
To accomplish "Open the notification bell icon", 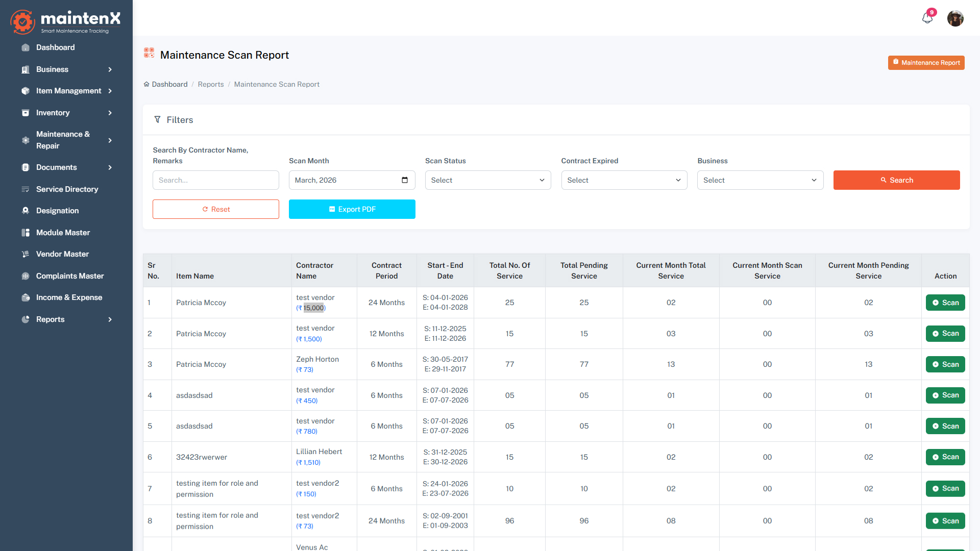I will pyautogui.click(x=927, y=18).
